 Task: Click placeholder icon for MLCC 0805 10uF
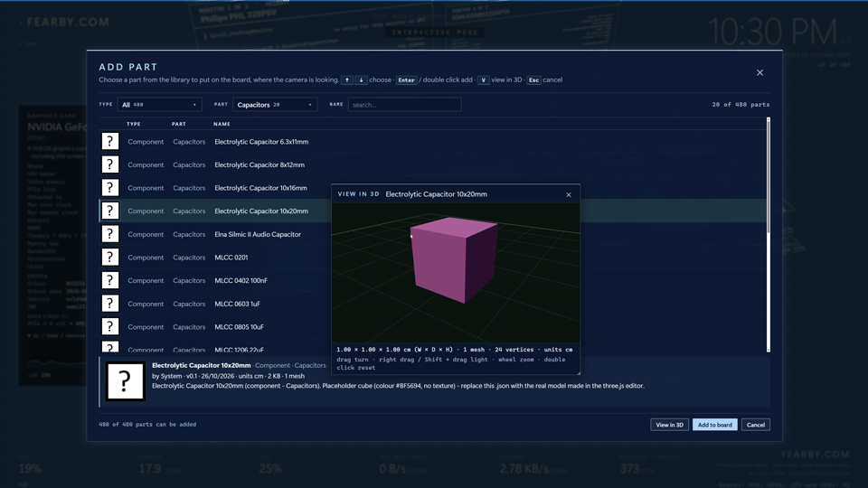[x=110, y=326]
